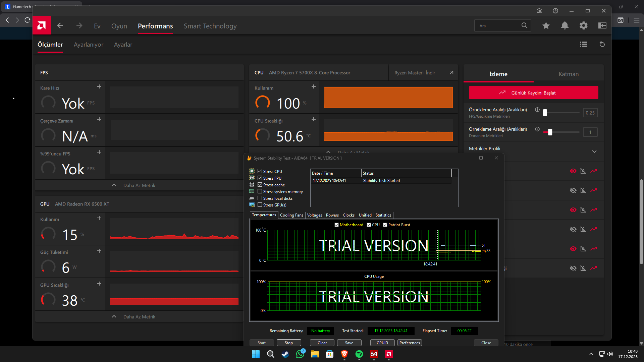Switch to list view icon
The image size is (644, 362).
point(584,44)
